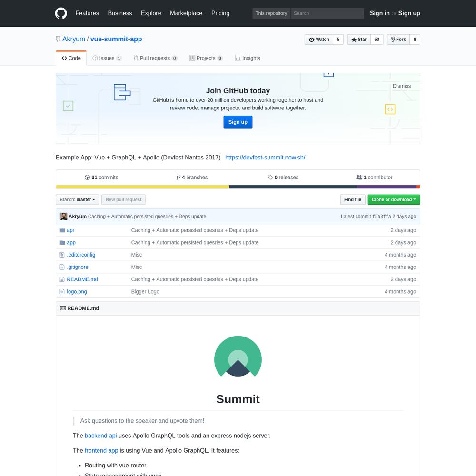Image resolution: width=476 pixels, height=476 pixels.
Task: Click the README.md file icon in file list
Action: point(62,279)
